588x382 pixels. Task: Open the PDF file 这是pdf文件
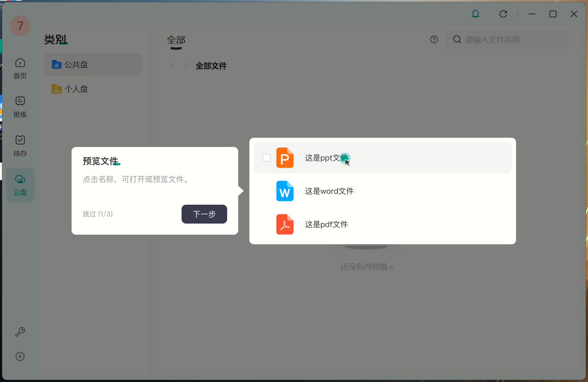[x=327, y=225]
